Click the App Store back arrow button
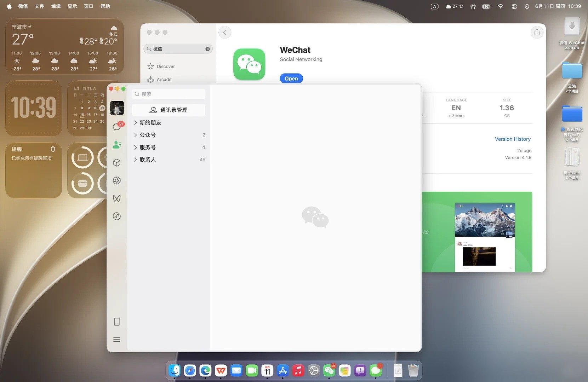Image resolution: width=588 pixels, height=382 pixels. (x=225, y=32)
